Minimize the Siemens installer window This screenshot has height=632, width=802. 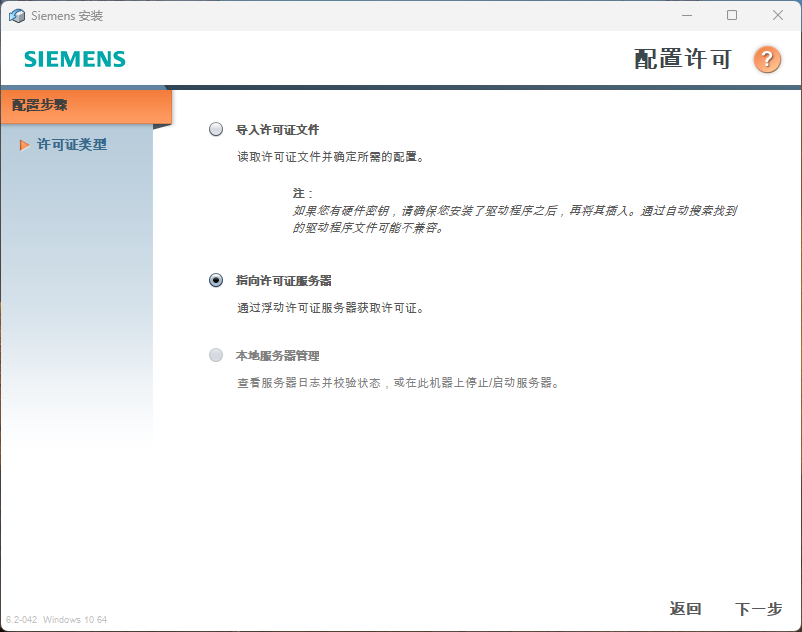click(x=688, y=15)
